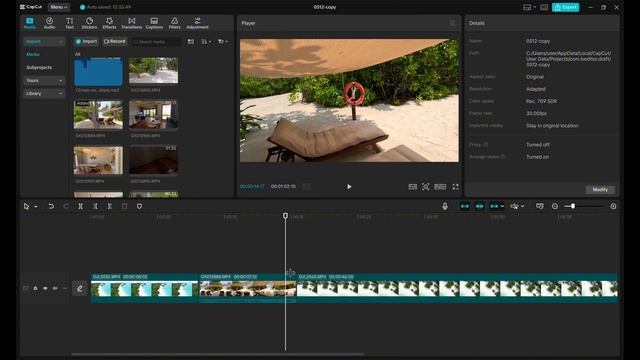The image size is (640, 360).
Task: Open the preview axis dropdown arrow
Action: [522, 207]
